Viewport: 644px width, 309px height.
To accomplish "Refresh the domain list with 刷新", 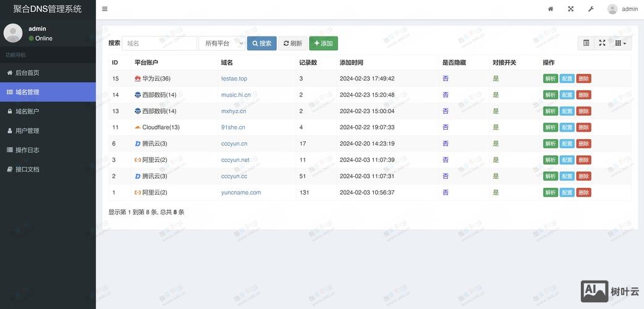I will click(293, 43).
